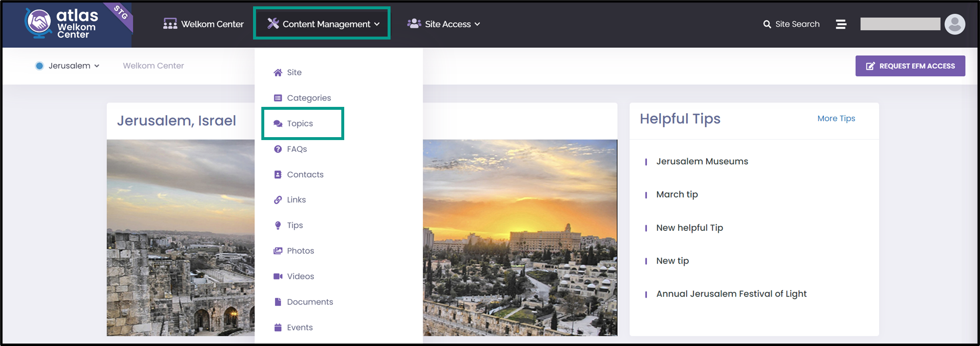
Task: Click the calendar icon beside Events
Action: 278,327
